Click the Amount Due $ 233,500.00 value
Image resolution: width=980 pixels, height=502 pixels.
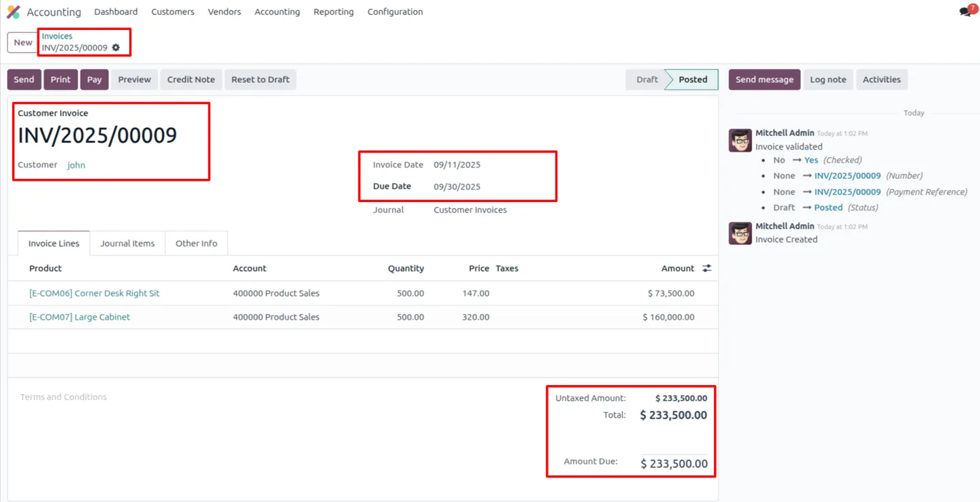(674, 463)
